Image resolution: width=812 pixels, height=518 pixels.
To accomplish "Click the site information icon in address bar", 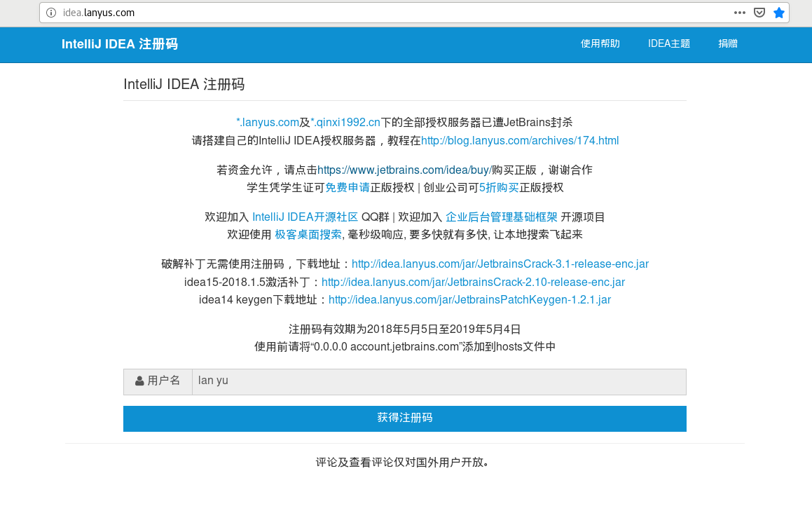I will point(50,13).
